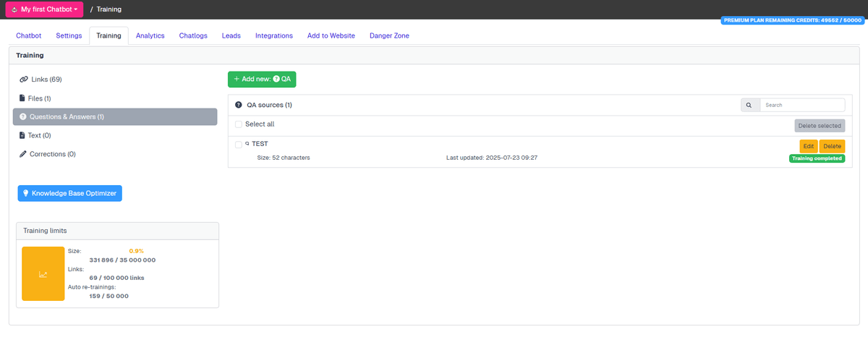Select Questions & Answers in sidebar
Image resolution: width=868 pixels, height=337 pixels.
coord(115,117)
